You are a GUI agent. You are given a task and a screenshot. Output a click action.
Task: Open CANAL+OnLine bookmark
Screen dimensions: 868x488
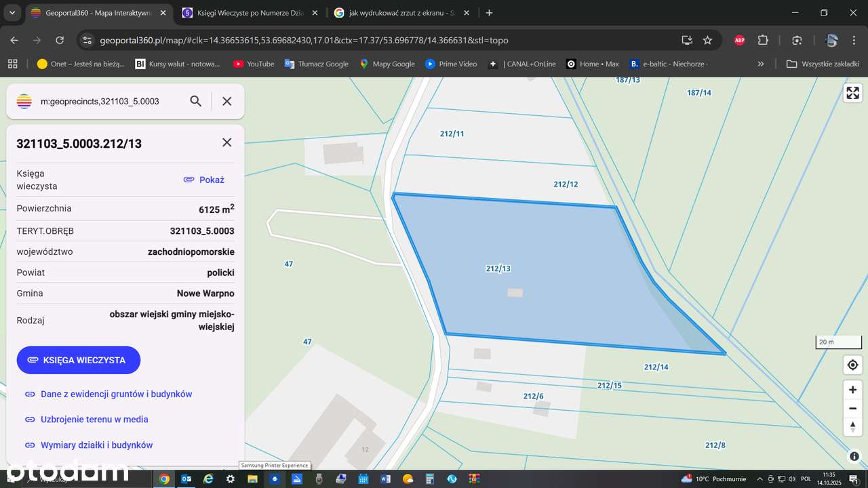[522, 64]
